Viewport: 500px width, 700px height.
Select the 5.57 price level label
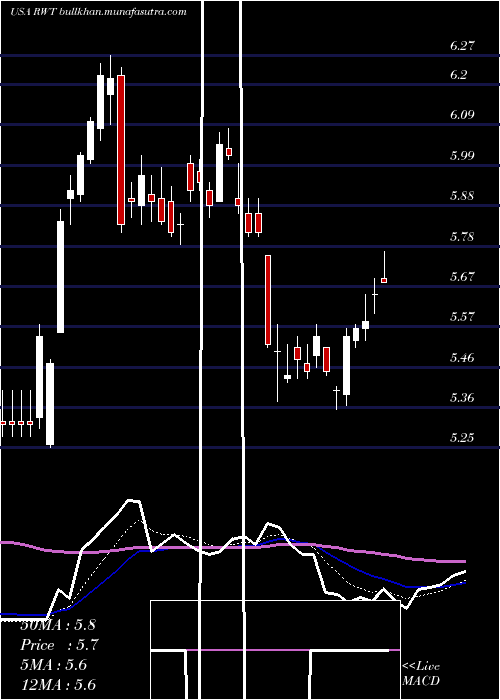(x=462, y=317)
